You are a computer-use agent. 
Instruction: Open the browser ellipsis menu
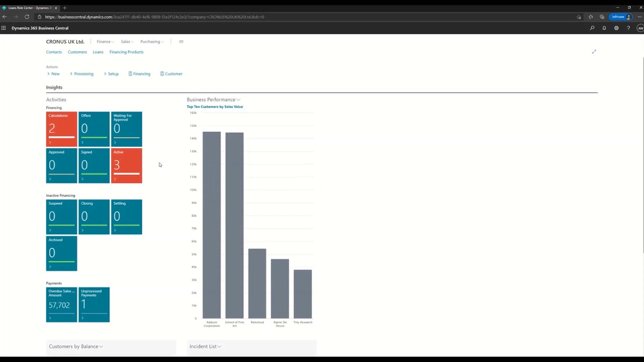click(639, 17)
